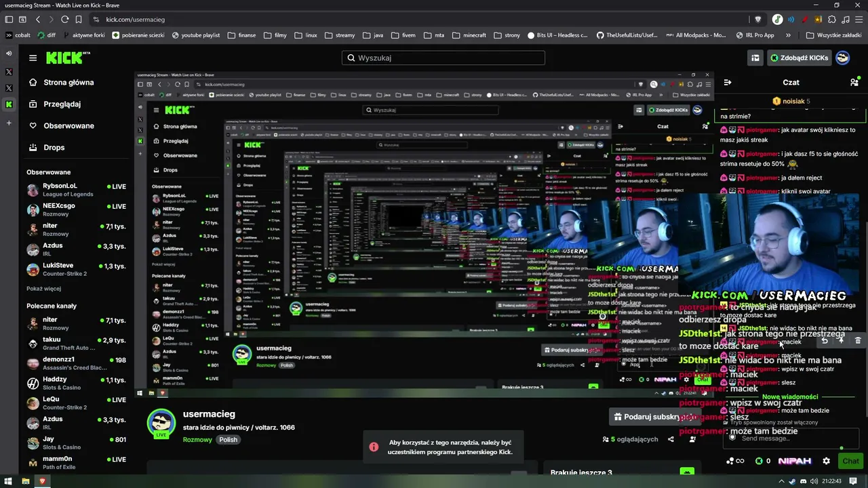Click the address bar URL kick.com/usermacieg
The image size is (868, 488).
tap(136, 19)
